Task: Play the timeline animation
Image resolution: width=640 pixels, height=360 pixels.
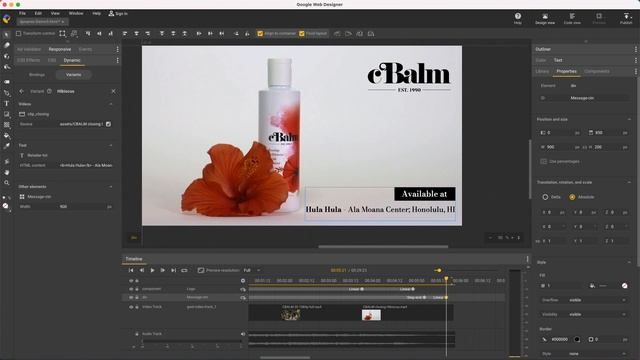Action: pyautogui.click(x=152, y=270)
